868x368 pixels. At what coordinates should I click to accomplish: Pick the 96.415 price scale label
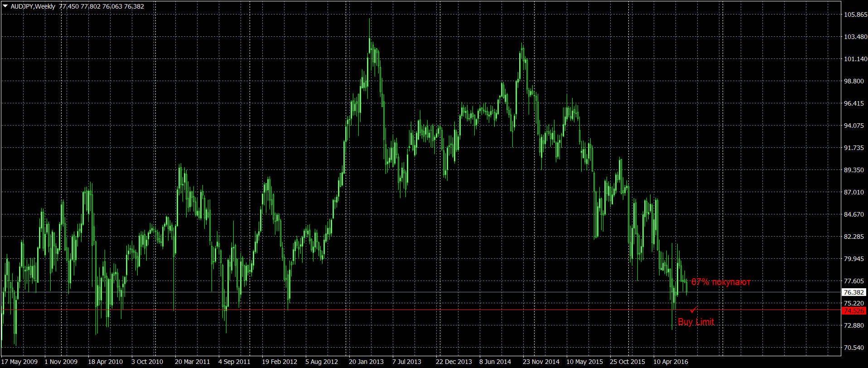(854, 103)
